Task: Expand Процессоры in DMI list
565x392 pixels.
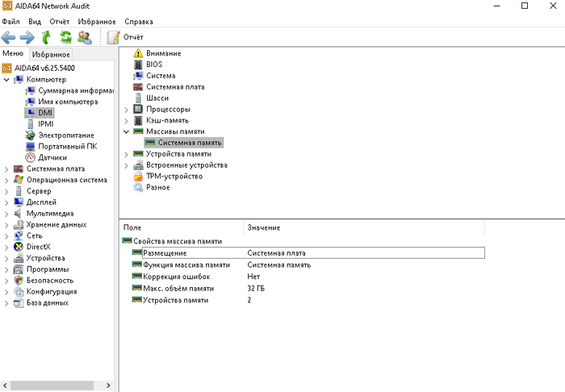Action: click(x=126, y=110)
